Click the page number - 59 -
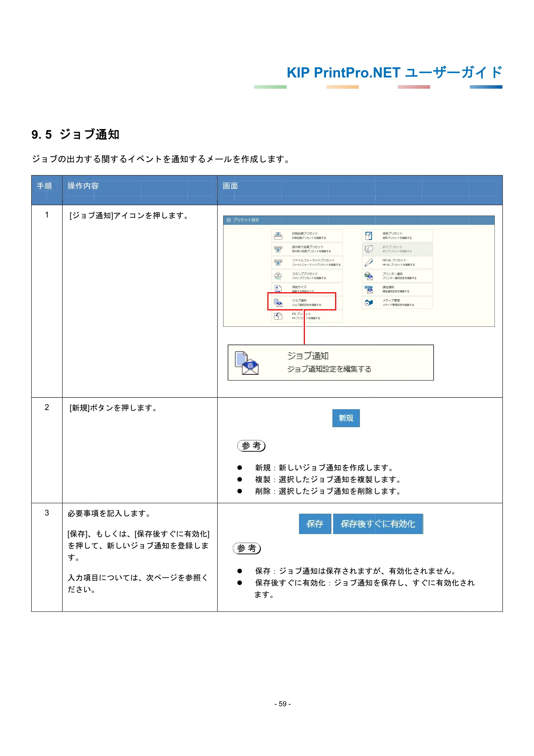 [x=283, y=704]
